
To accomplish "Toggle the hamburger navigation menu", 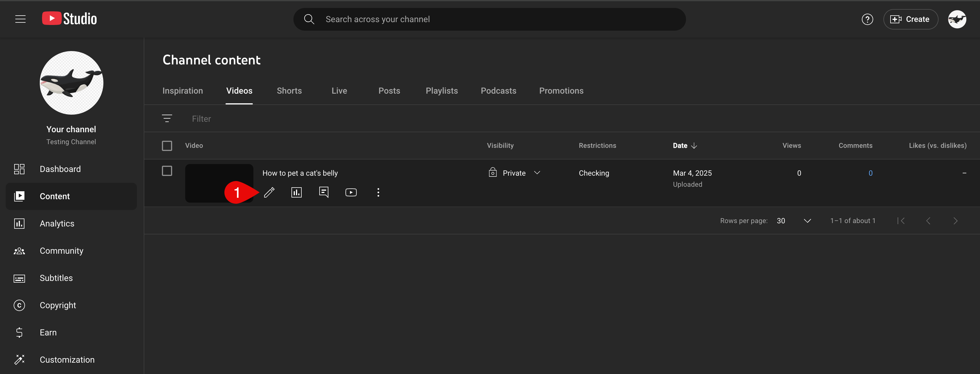I will click(x=20, y=19).
